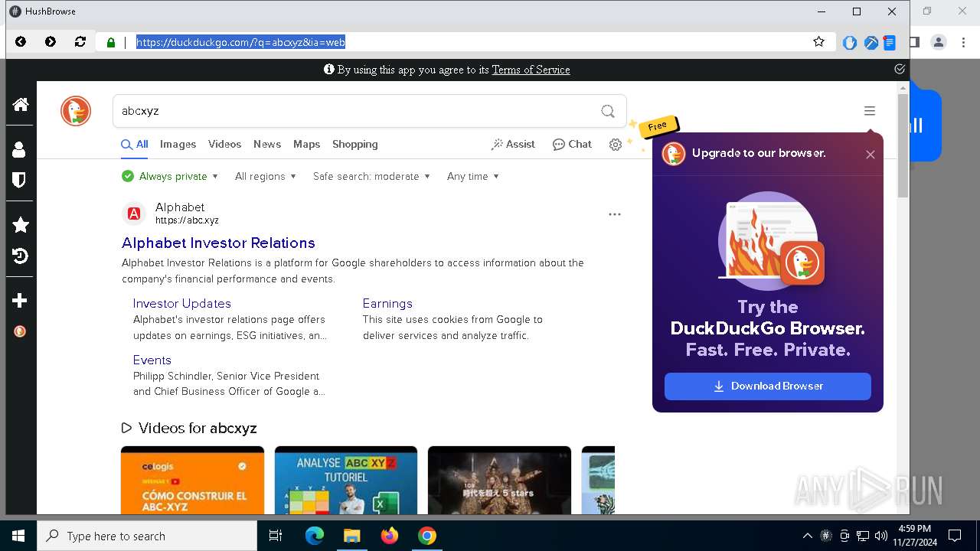Screen dimensions: 980x551
Task: Click Download Browser button
Action: pyautogui.click(x=768, y=386)
